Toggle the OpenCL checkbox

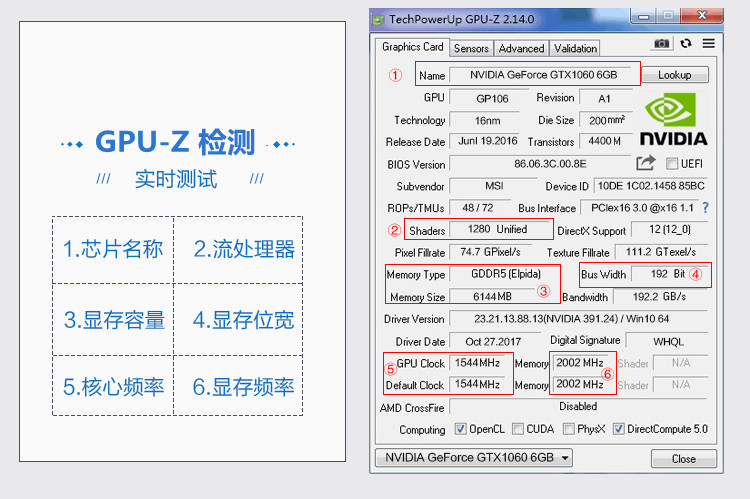[x=460, y=429]
